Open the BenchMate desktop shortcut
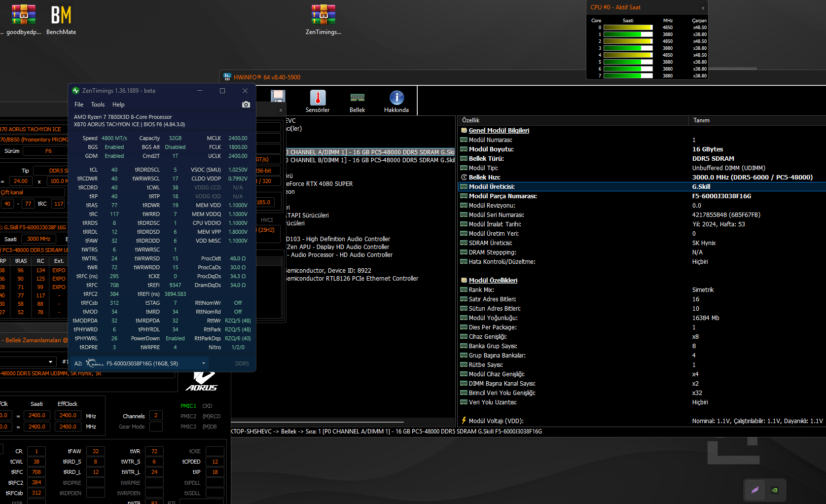 pos(61,20)
